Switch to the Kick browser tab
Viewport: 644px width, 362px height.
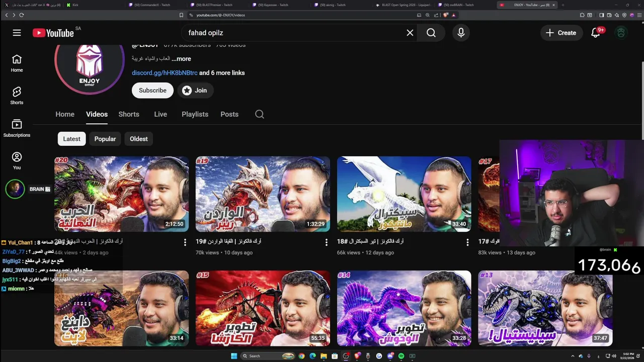point(95,5)
